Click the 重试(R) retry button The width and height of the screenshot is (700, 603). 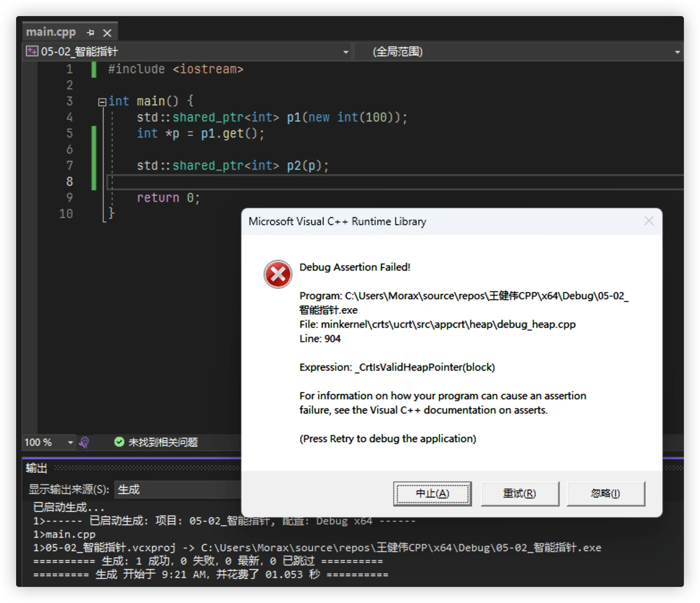[519, 494]
